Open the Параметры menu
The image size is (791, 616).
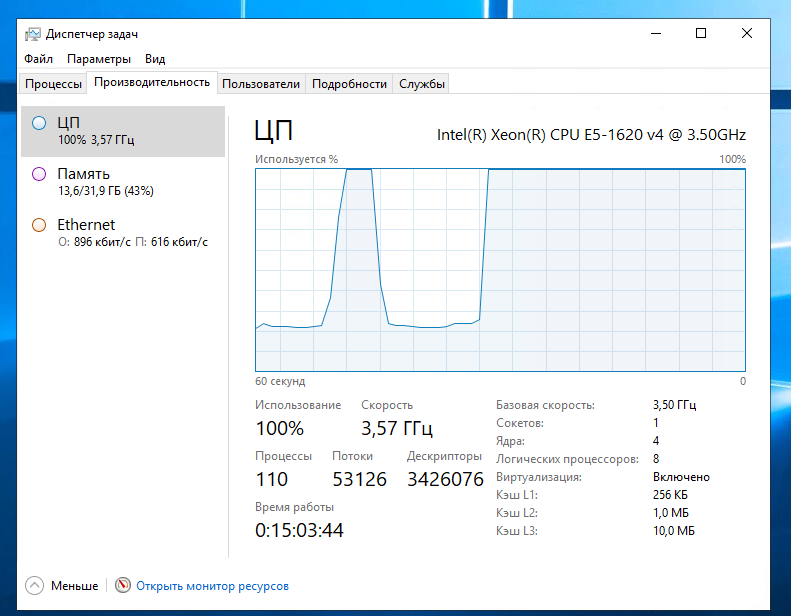click(99, 59)
